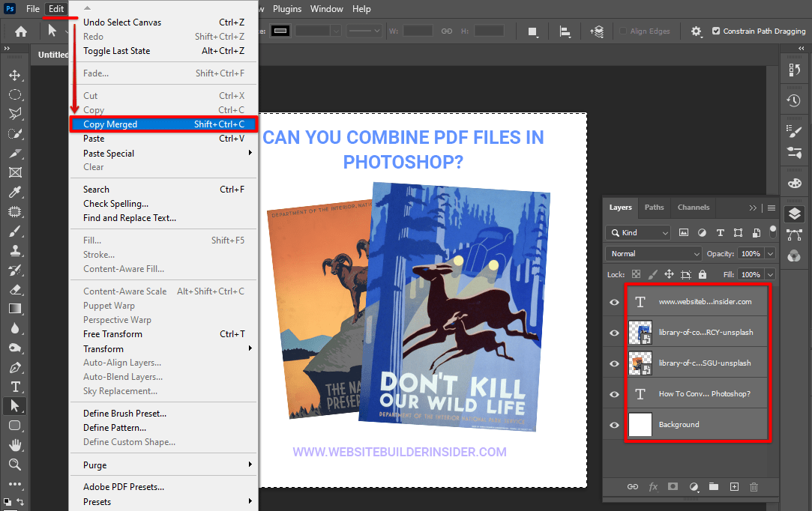Viewport: 812px width, 511px height.
Task: Switch to the Channels tab
Action: pyautogui.click(x=693, y=208)
